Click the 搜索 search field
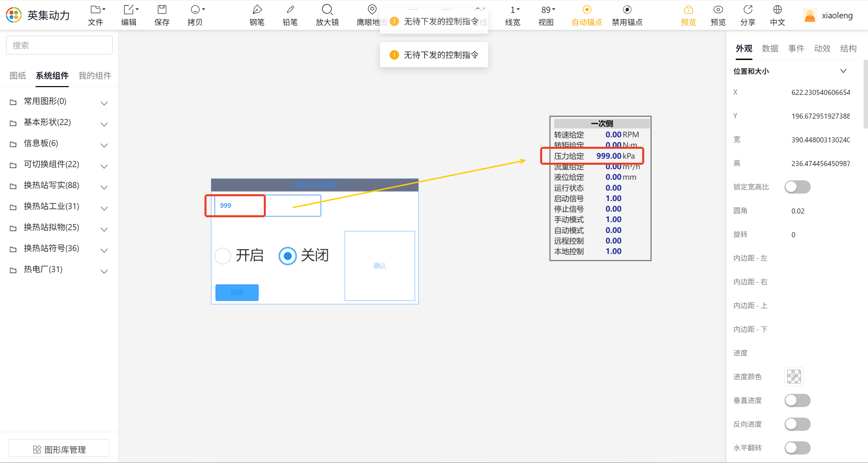 [x=59, y=45]
